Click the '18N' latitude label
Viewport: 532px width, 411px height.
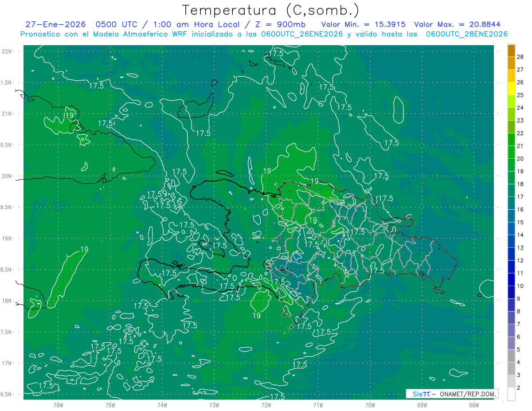7,301
